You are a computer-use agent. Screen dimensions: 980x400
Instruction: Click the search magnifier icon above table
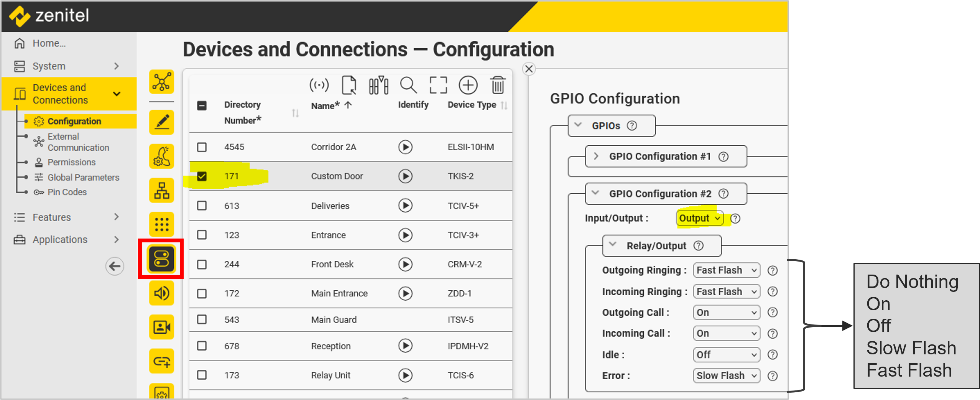[x=408, y=85]
